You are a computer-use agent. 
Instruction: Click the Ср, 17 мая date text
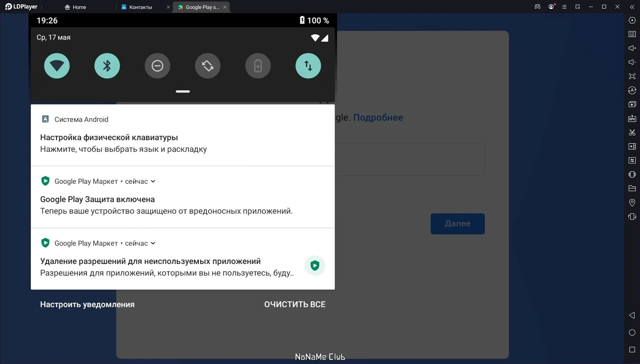click(x=53, y=38)
